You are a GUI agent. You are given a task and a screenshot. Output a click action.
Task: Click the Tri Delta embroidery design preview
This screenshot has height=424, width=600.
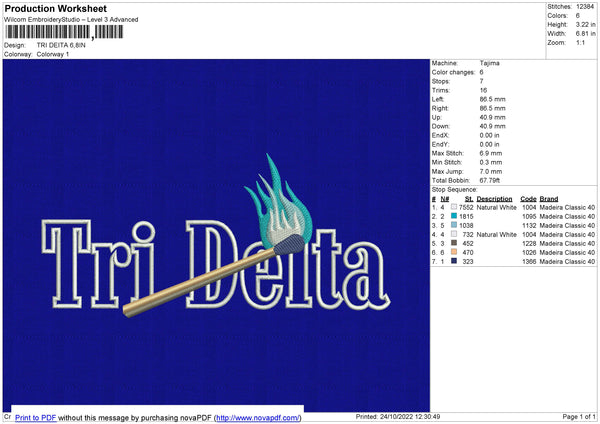pyautogui.click(x=216, y=236)
